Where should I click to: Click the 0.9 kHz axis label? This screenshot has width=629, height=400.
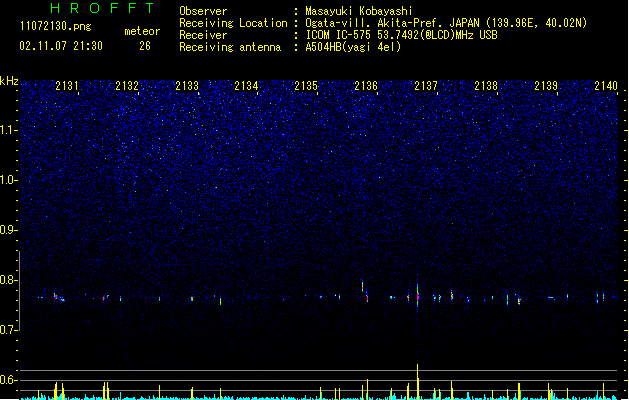pyautogui.click(x=9, y=230)
